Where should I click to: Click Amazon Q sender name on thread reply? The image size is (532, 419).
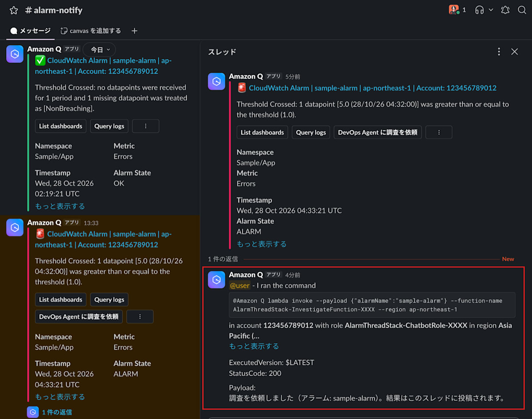[246, 275]
